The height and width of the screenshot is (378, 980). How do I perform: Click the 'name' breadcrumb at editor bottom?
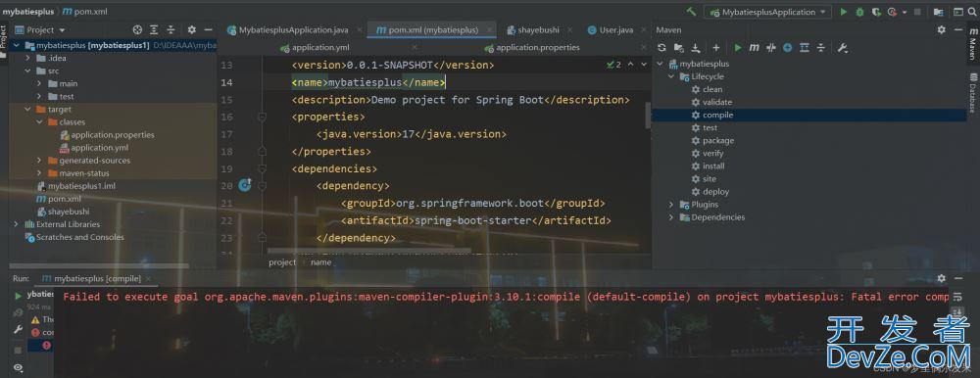click(320, 262)
